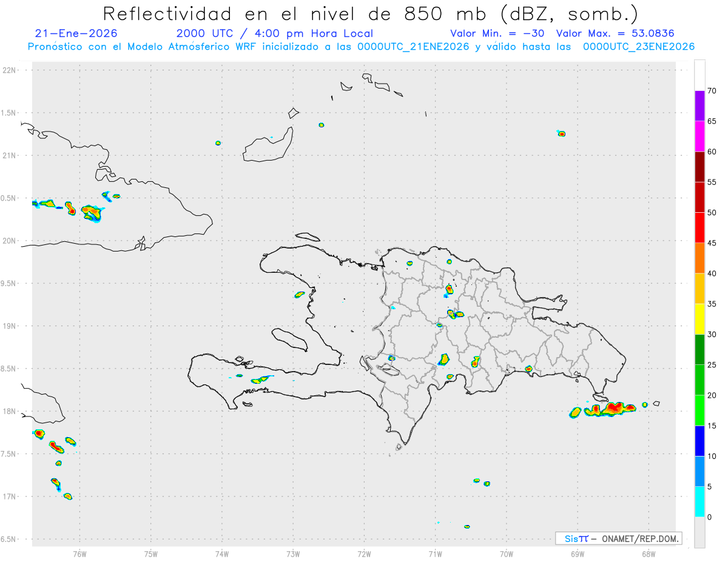Viewport: 728px width, 562px height.
Task: Click the orange 40–45 dBZ colorbar band
Action: [x=699, y=258]
